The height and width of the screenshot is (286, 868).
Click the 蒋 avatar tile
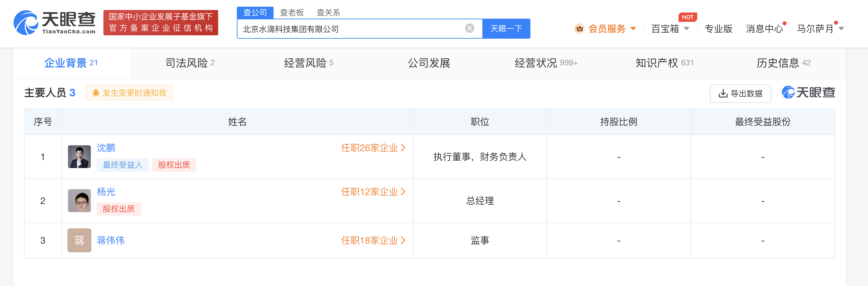pyautogui.click(x=79, y=240)
